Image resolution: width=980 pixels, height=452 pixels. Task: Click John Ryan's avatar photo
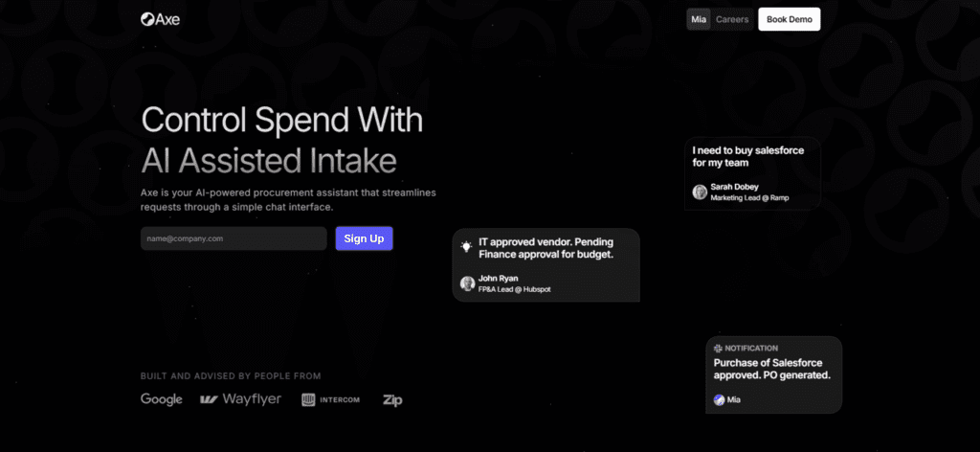click(x=467, y=283)
